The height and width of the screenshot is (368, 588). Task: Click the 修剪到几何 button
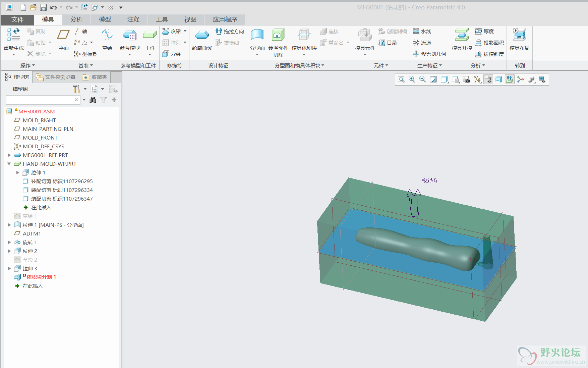429,54
